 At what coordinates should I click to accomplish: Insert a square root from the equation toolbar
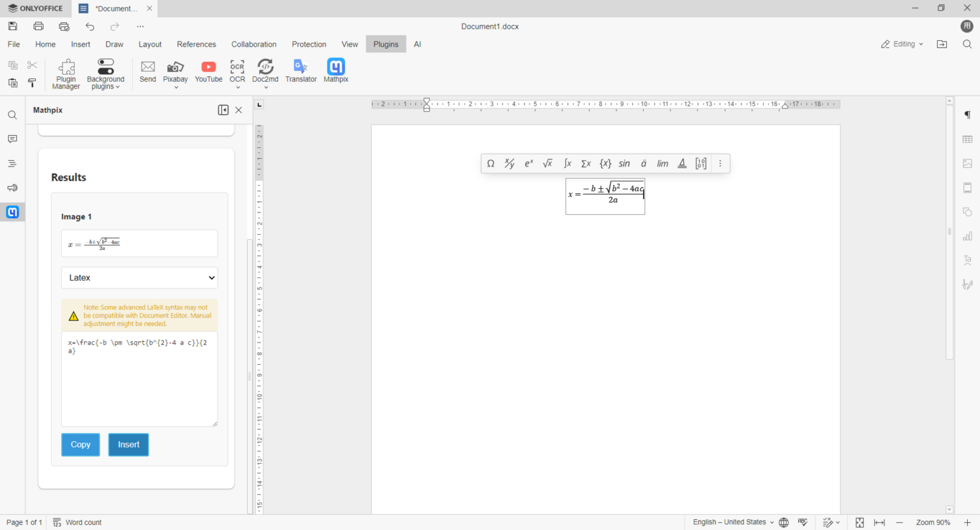[547, 163]
